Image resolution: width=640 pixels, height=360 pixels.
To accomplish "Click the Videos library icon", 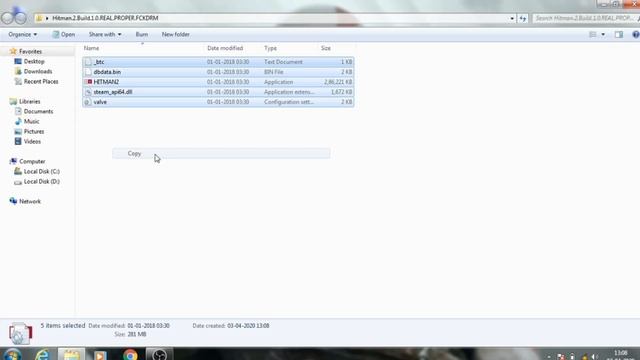I will point(18,141).
